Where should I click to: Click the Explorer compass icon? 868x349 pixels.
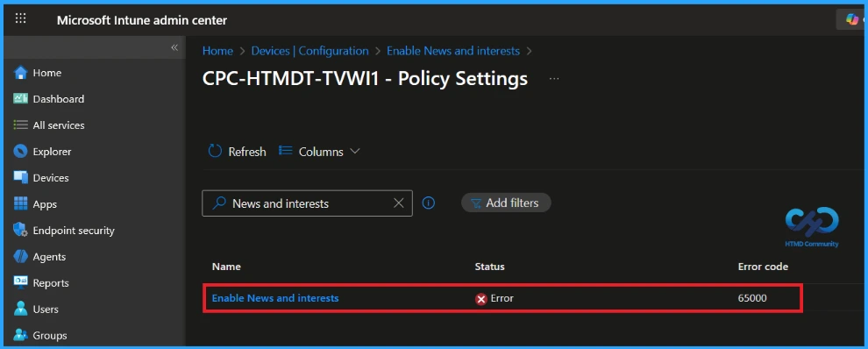[20, 151]
